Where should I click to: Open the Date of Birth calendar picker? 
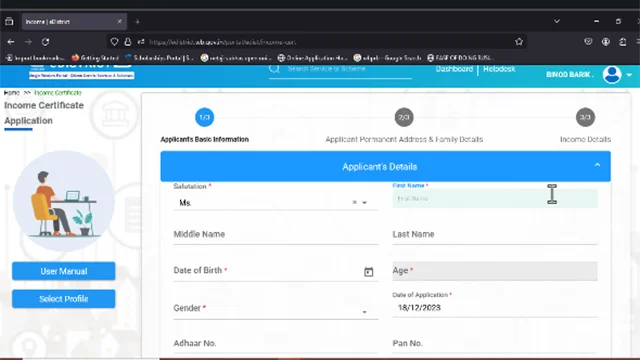(368, 272)
